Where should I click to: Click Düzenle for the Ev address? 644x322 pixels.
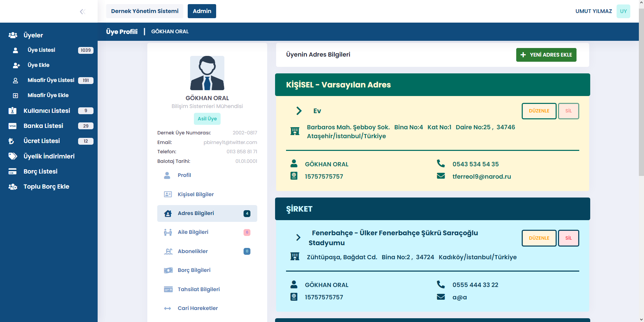pyautogui.click(x=539, y=111)
